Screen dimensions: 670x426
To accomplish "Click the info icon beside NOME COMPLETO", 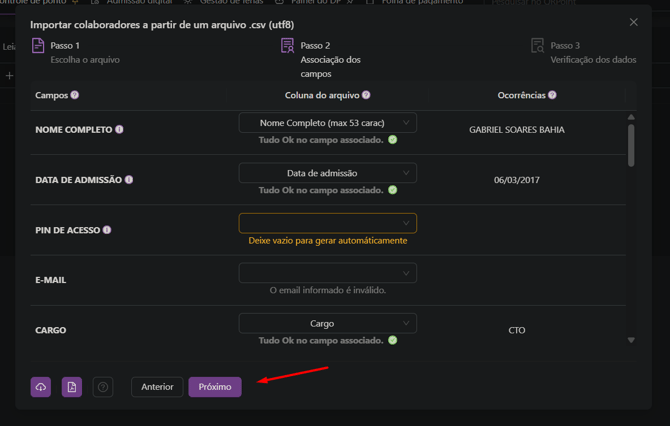I will pos(120,130).
